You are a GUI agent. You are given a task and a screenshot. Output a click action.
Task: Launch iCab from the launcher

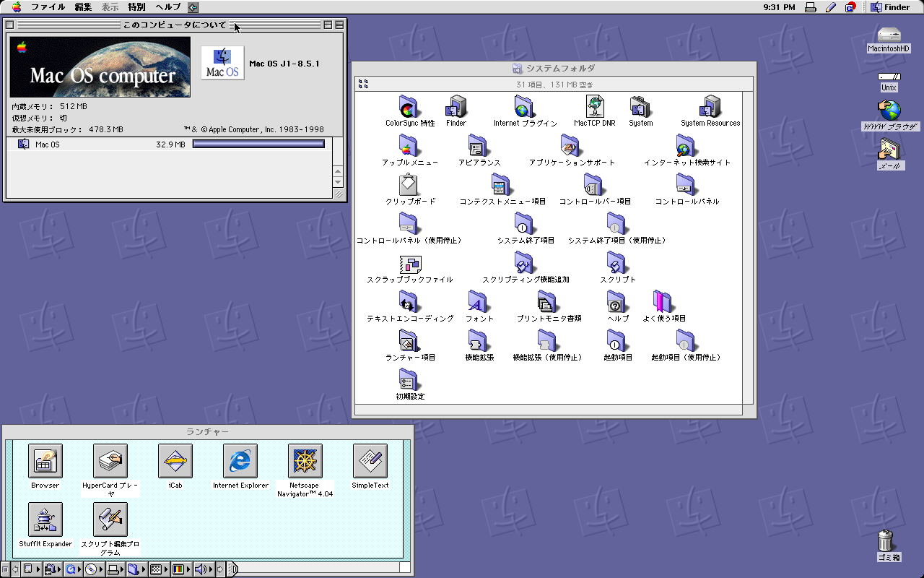175,461
